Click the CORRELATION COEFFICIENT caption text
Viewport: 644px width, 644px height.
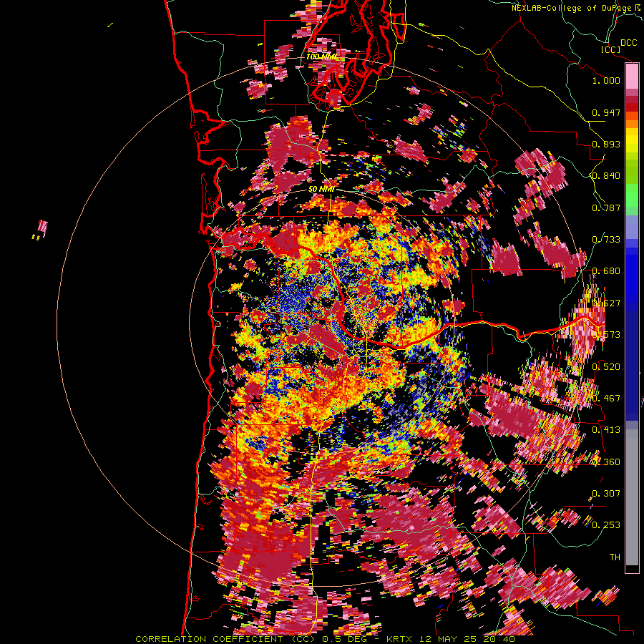(x=209, y=639)
